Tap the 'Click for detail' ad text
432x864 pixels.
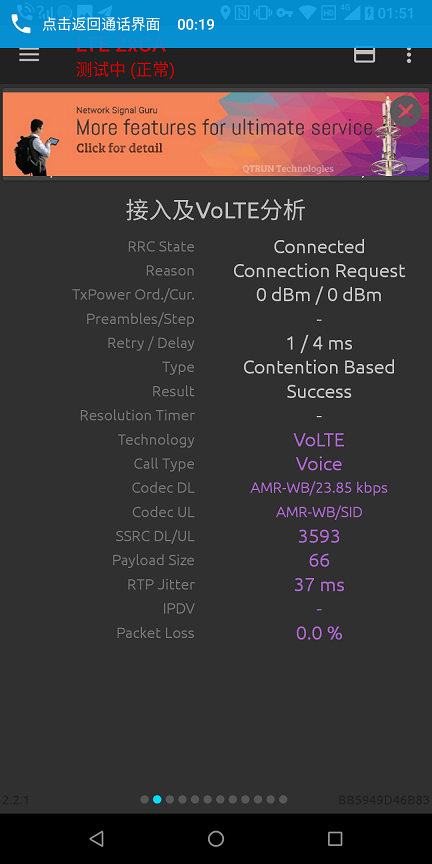click(x=119, y=148)
